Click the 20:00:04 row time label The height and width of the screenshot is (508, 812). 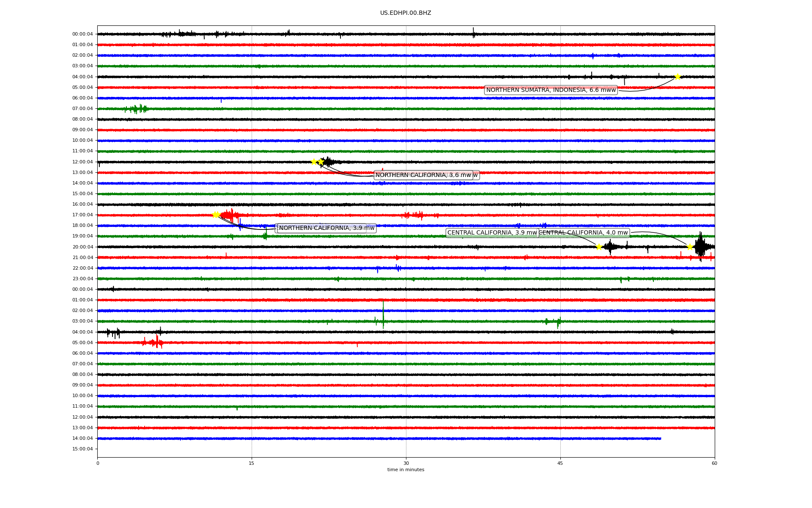(82, 247)
